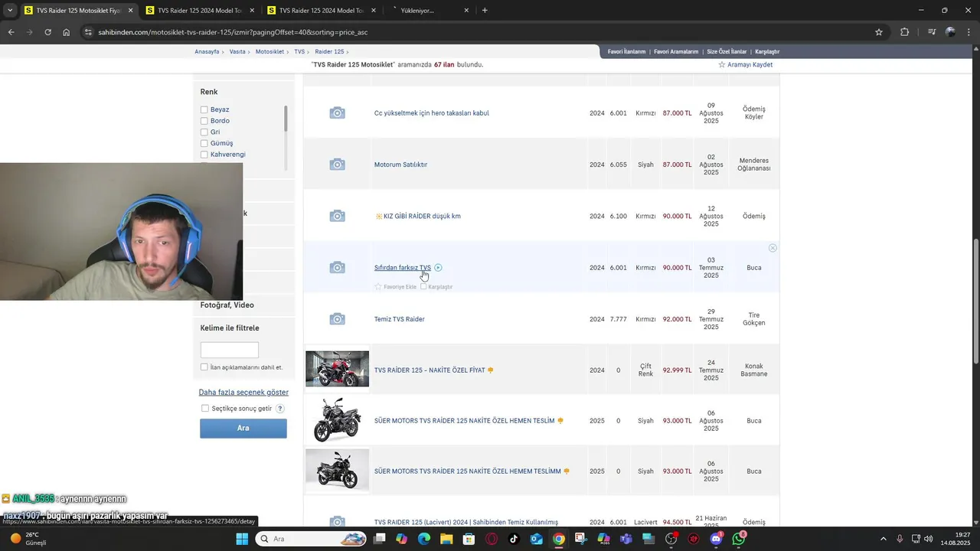Open 'Sıfırdan farksız TVS' listing link
Image resolution: width=980 pixels, height=551 pixels.
[403, 268]
